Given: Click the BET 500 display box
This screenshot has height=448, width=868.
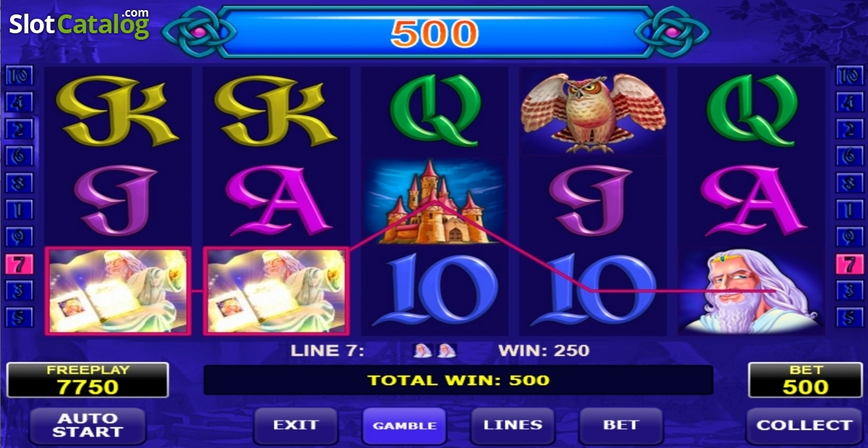Looking at the screenshot, I should (x=804, y=380).
